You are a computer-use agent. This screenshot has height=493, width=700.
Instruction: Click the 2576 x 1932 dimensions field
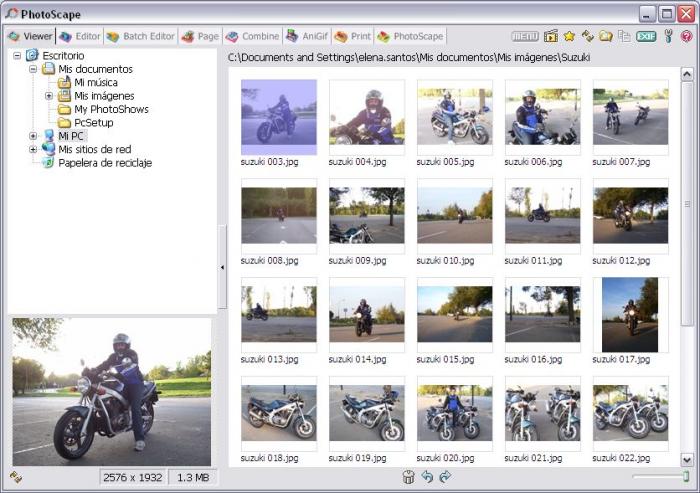[133, 477]
